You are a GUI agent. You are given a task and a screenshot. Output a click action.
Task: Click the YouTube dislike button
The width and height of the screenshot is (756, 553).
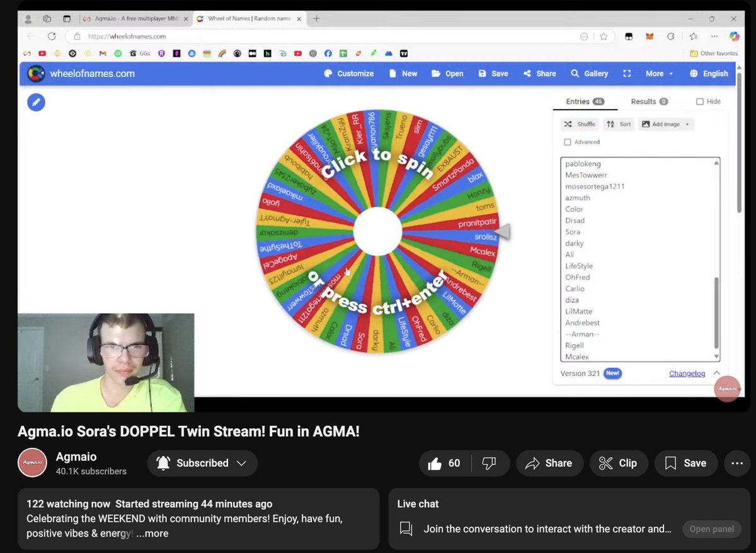click(489, 463)
